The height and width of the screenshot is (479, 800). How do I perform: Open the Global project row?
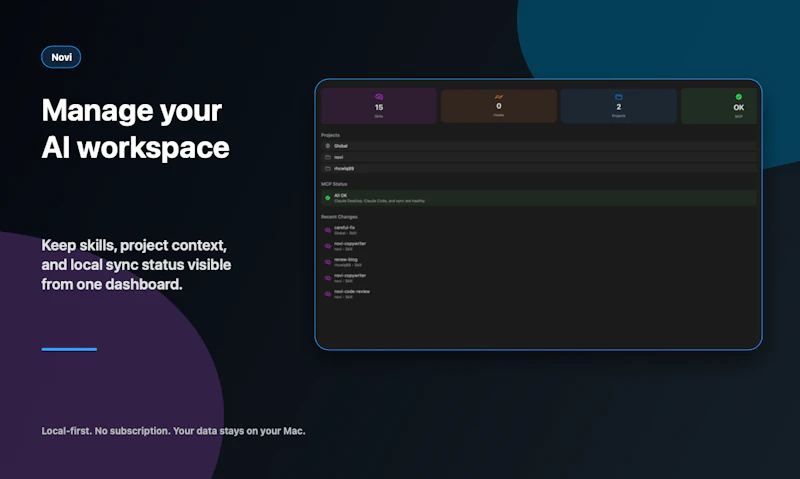[x=539, y=146]
